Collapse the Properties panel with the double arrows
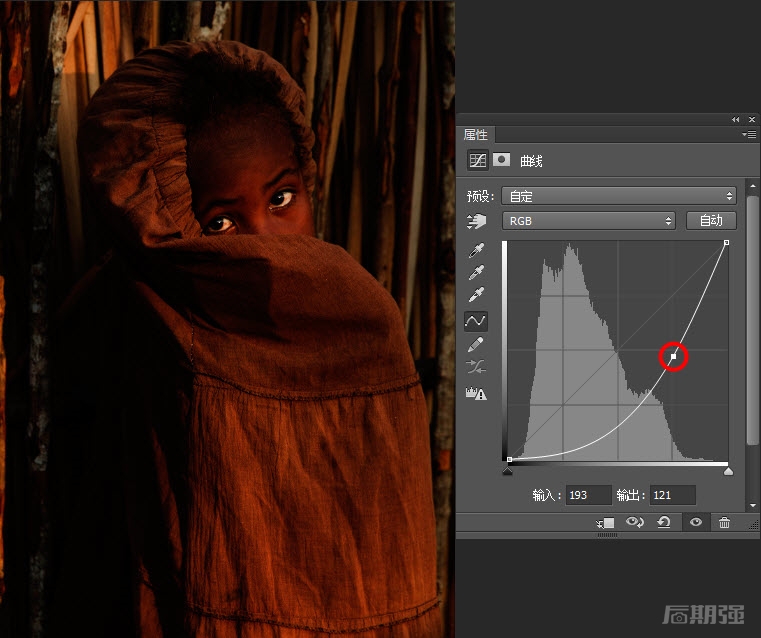The height and width of the screenshot is (638, 761). 736,119
